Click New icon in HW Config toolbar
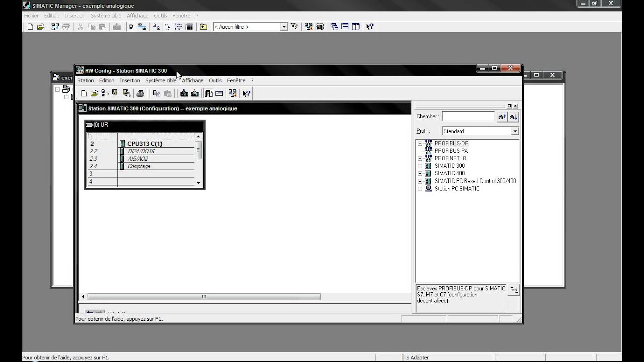The height and width of the screenshot is (362, 644). click(x=84, y=93)
